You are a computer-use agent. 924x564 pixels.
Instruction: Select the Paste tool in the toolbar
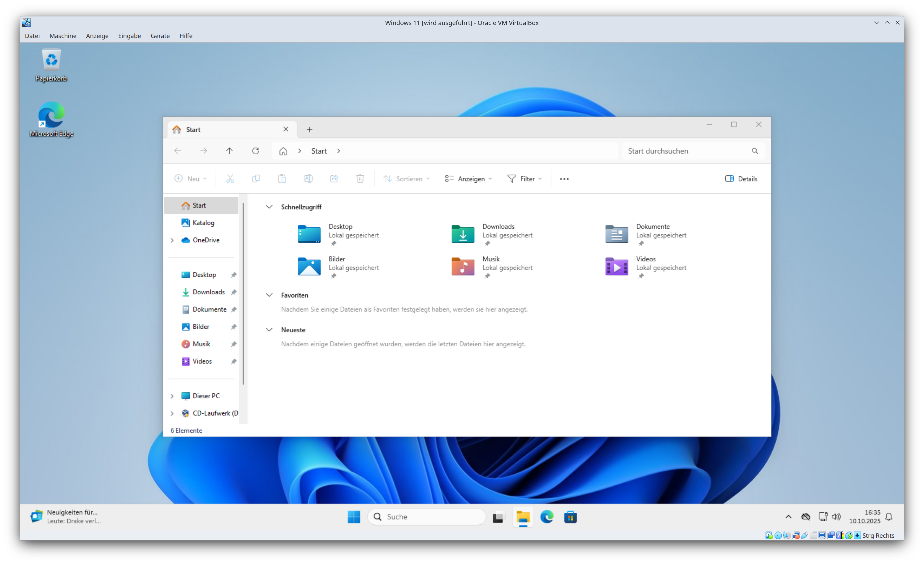[282, 179]
